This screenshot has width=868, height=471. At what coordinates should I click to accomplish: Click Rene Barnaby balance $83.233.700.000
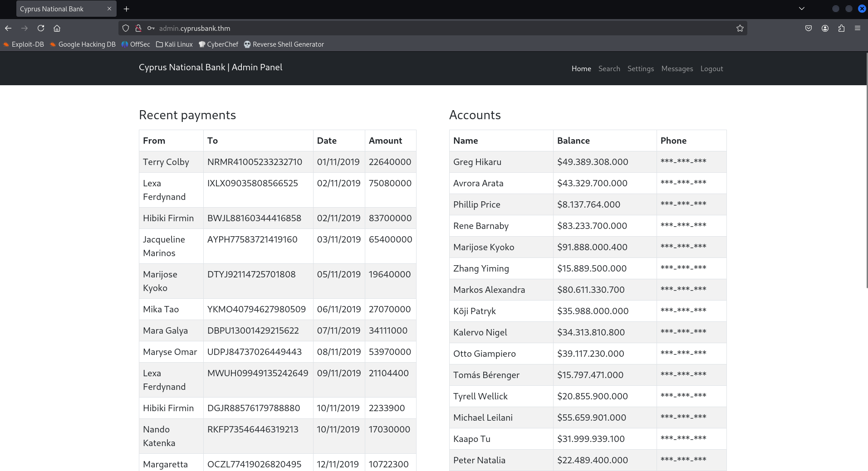point(592,226)
